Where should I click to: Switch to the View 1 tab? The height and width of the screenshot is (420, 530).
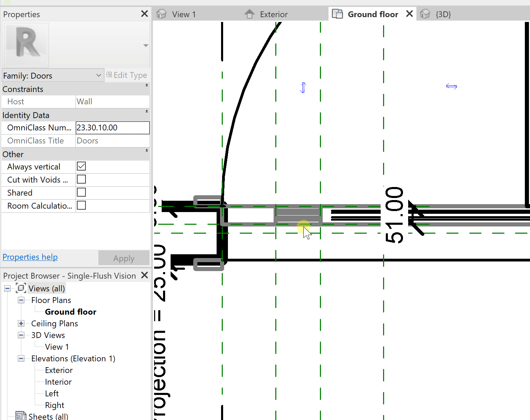tap(184, 14)
